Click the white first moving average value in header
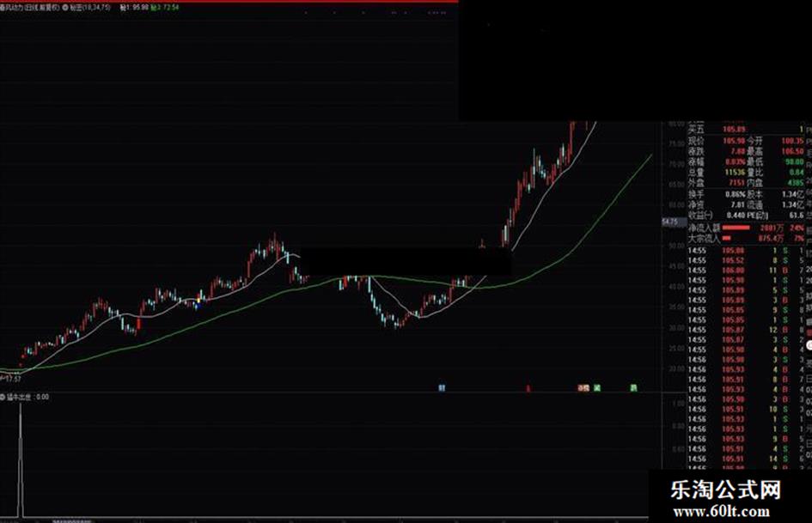Image resolution: width=812 pixels, height=523 pixels. click(x=134, y=8)
